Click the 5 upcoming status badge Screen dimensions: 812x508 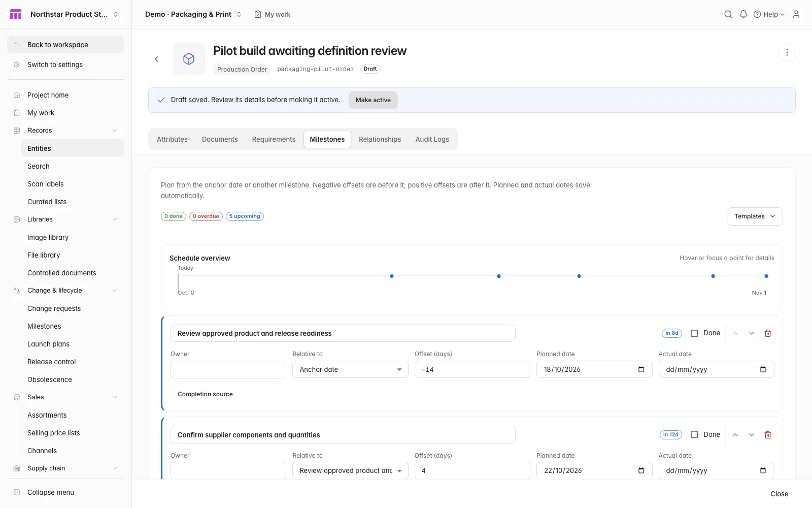pyautogui.click(x=245, y=216)
